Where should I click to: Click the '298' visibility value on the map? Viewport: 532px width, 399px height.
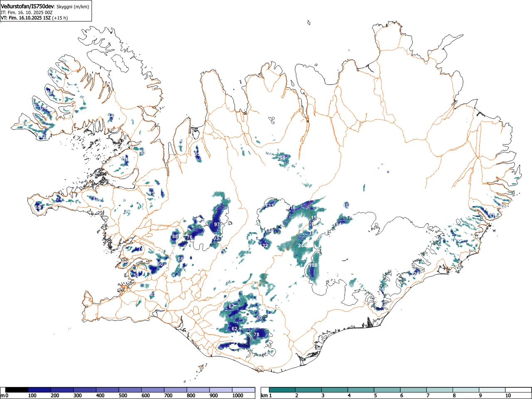point(281,158)
